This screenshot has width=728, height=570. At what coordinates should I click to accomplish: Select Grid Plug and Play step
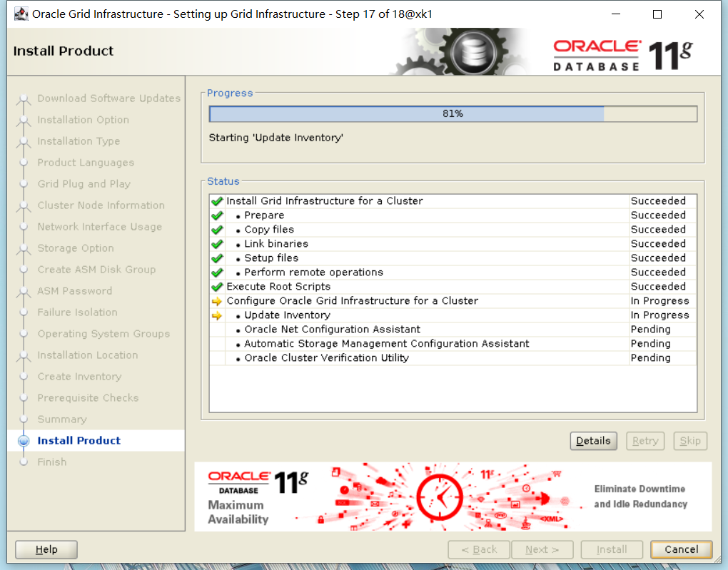point(84,184)
